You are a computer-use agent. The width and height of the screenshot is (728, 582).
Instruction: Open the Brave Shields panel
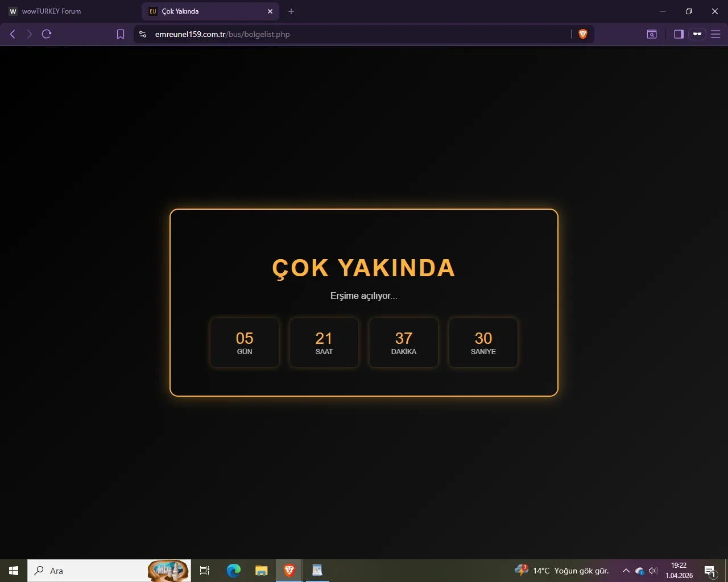coord(582,34)
